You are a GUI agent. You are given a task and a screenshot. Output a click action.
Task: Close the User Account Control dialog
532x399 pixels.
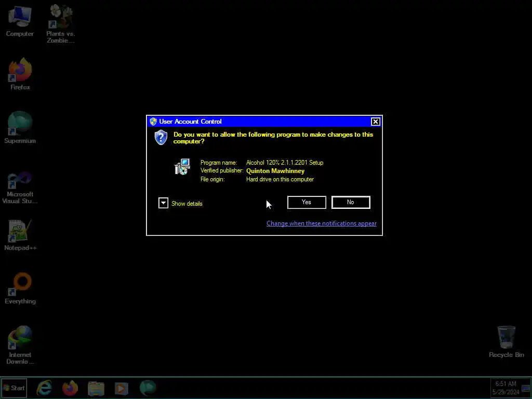375,122
